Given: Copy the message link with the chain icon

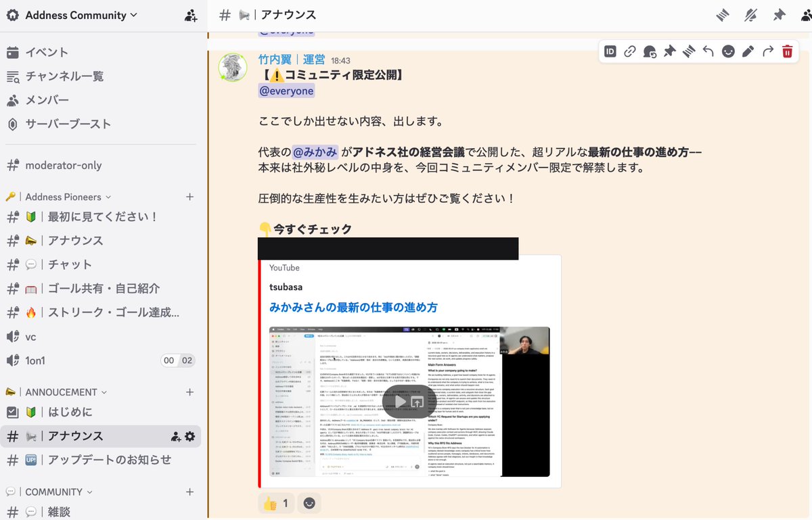Looking at the screenshot, I should [630, 51].
